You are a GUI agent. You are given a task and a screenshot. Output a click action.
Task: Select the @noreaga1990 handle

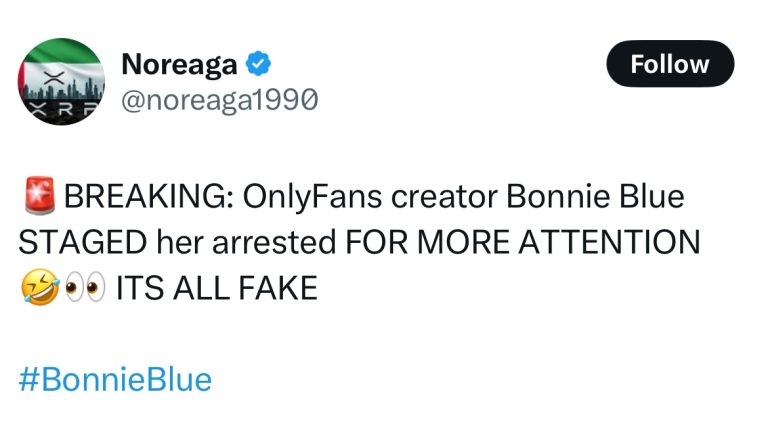click(x=219, y=99)
